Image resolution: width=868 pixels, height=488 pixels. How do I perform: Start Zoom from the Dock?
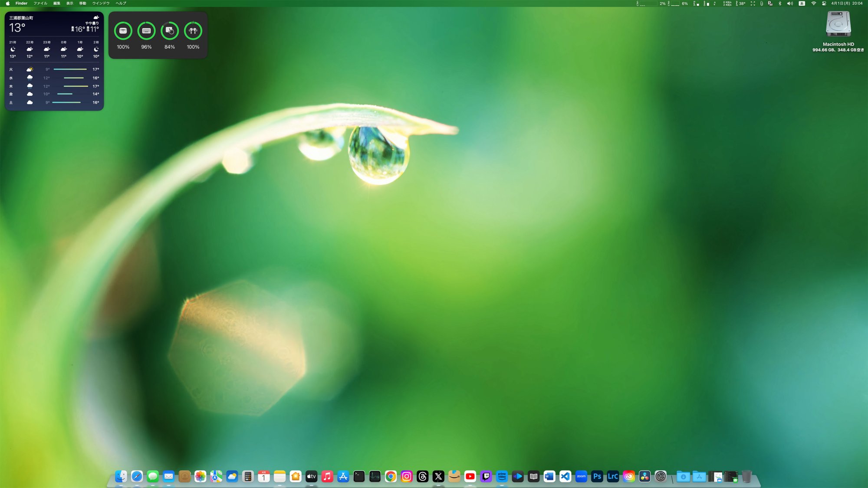click(x=581, y=476)
